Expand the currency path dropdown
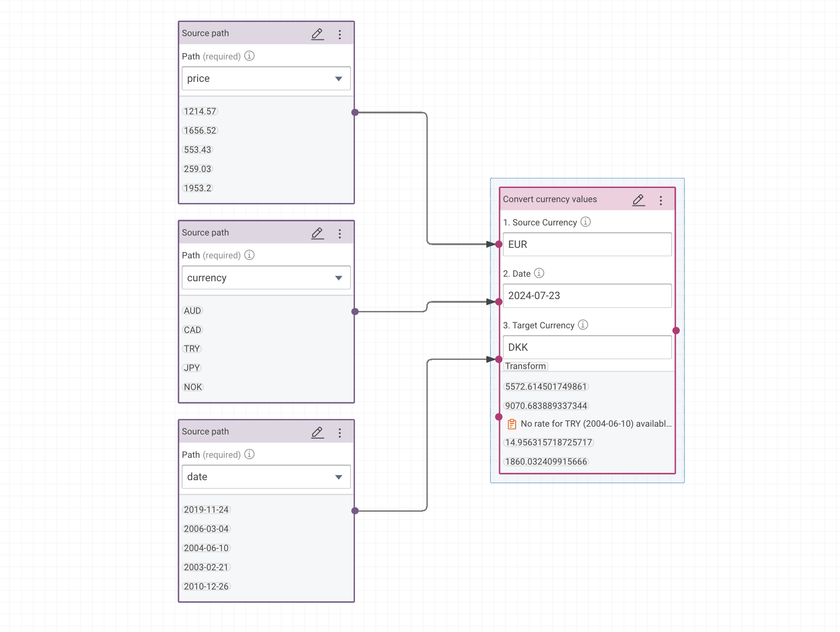This screenshot has width=840, height=632. pos(339,278)
